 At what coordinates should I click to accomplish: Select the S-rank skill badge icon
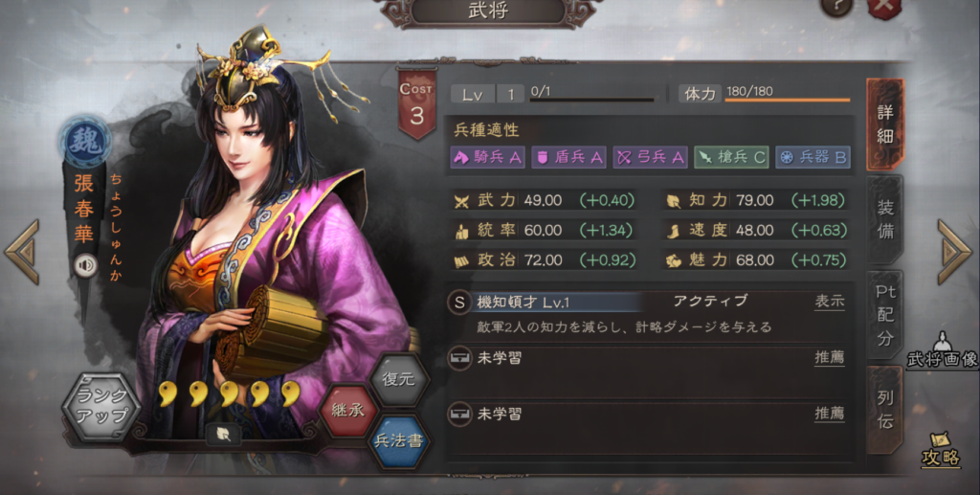[459, 303]
